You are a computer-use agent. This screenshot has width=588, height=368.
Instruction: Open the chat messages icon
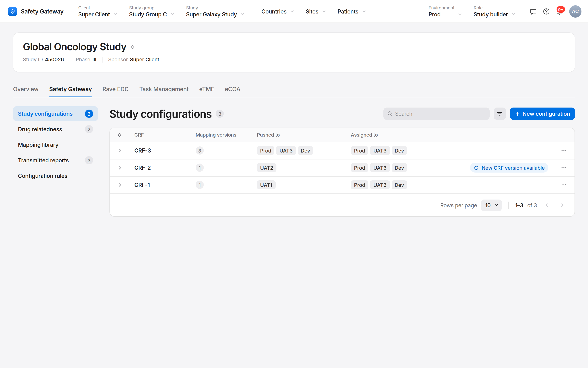point(533,11)
